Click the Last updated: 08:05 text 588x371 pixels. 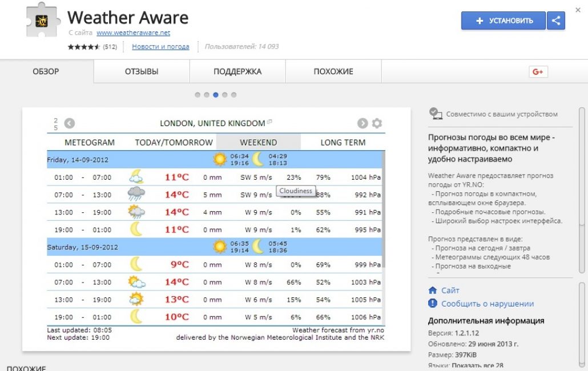click(x=79, y=330)
